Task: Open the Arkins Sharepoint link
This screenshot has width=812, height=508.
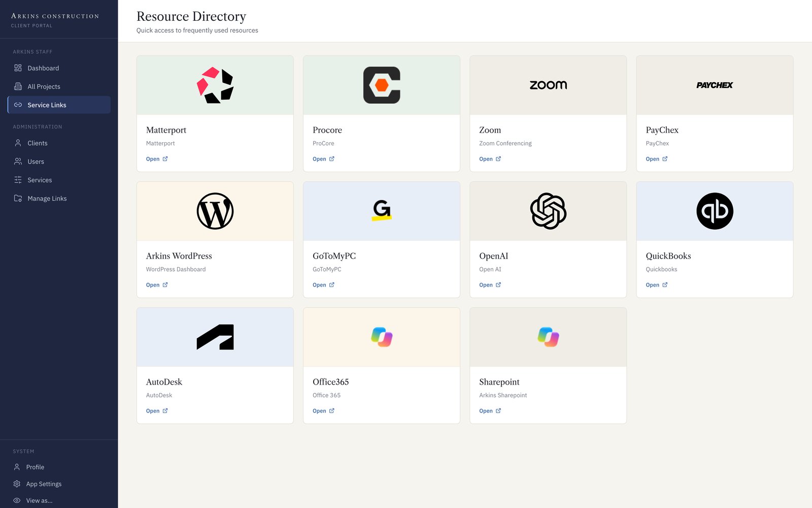Action: pos(490,411)
